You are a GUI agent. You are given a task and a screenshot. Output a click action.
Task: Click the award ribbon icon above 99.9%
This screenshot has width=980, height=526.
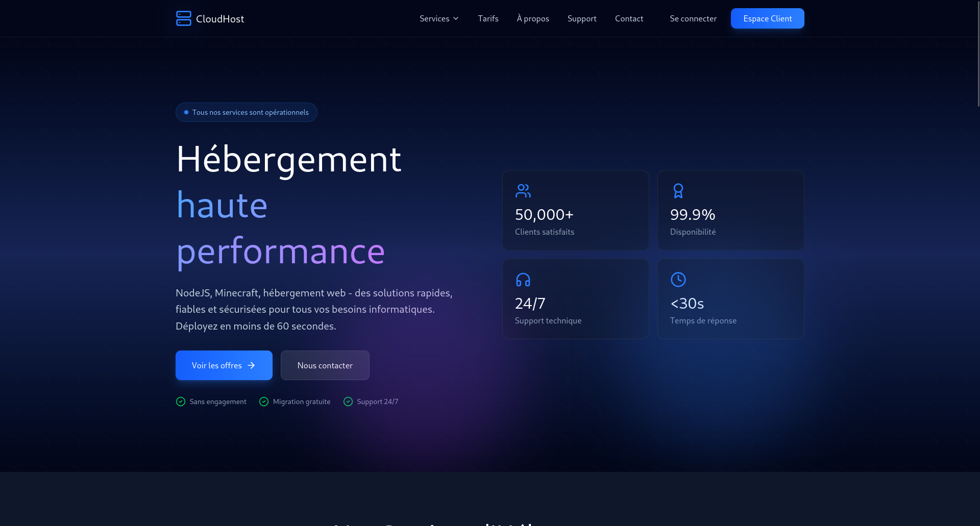[678, 191]
